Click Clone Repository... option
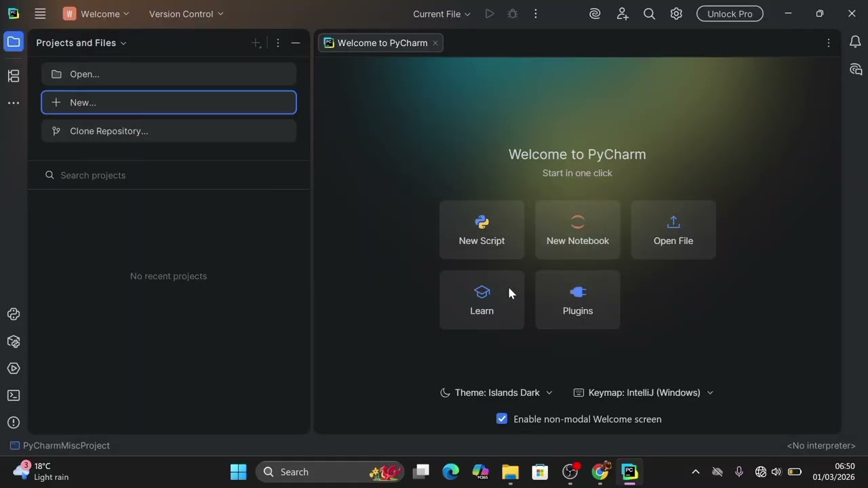This screenshot has width=868, height=488. (x=169, y=131)
